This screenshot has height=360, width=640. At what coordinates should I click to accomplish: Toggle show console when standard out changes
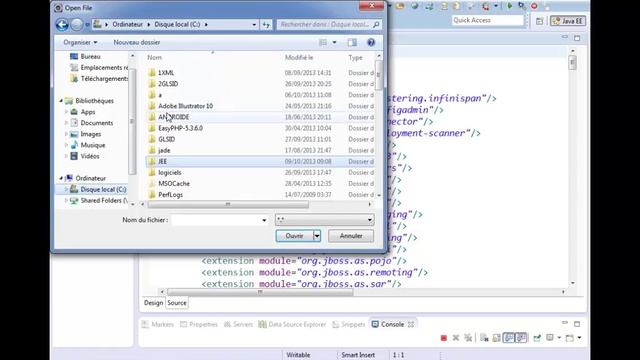click(x=509, y=338)
